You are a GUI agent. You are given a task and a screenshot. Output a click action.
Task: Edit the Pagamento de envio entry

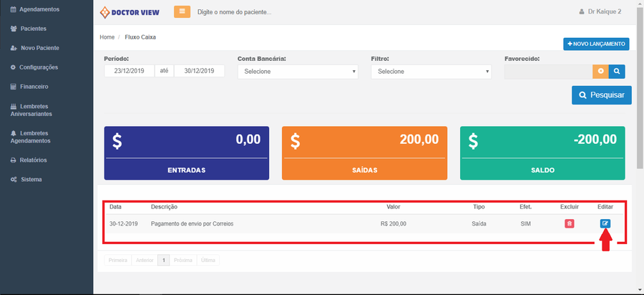click(x=605, y=223)
